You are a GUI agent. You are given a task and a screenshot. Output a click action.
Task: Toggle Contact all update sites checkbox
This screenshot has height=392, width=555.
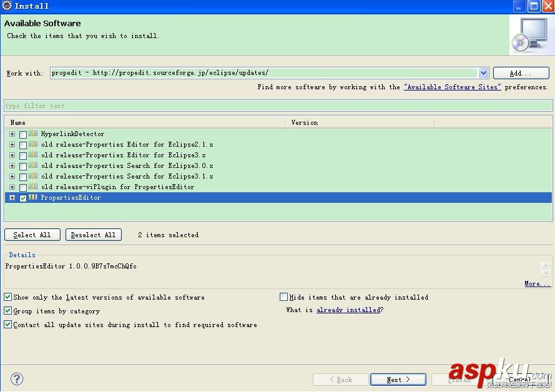click(7, 324)
